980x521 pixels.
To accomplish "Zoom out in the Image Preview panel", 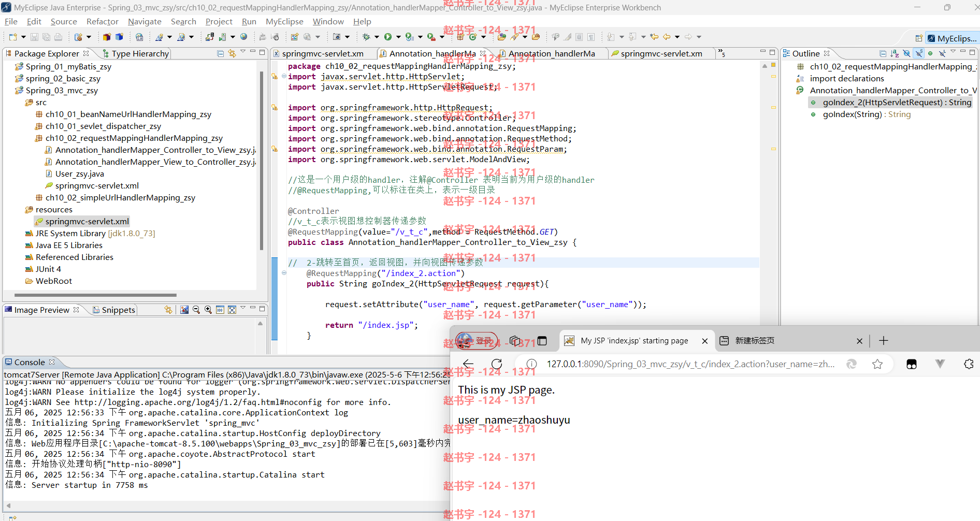I will 196,310.
